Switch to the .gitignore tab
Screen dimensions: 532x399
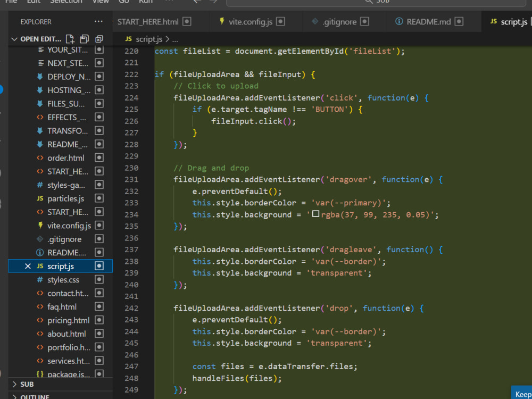(339, 22)
